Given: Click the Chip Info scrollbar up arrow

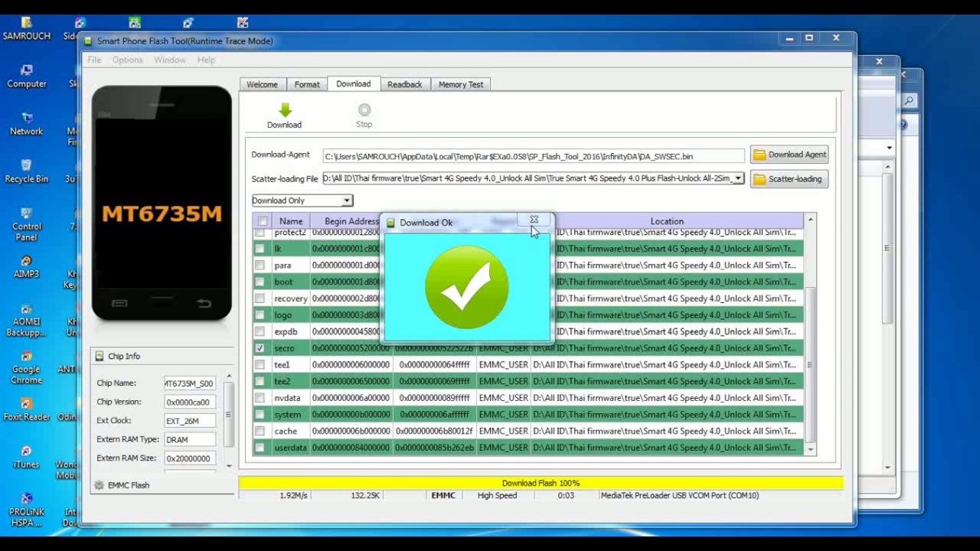Looking at the screenshot, I should [228, 377].
